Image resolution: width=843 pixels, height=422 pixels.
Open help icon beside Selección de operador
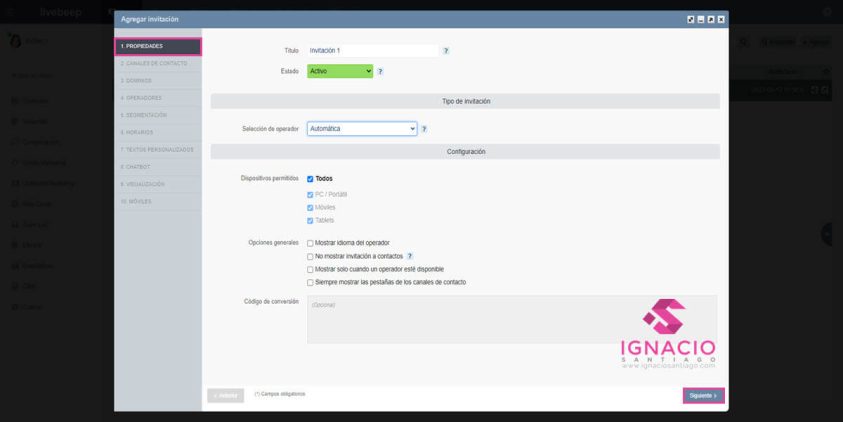pos(424,129)
